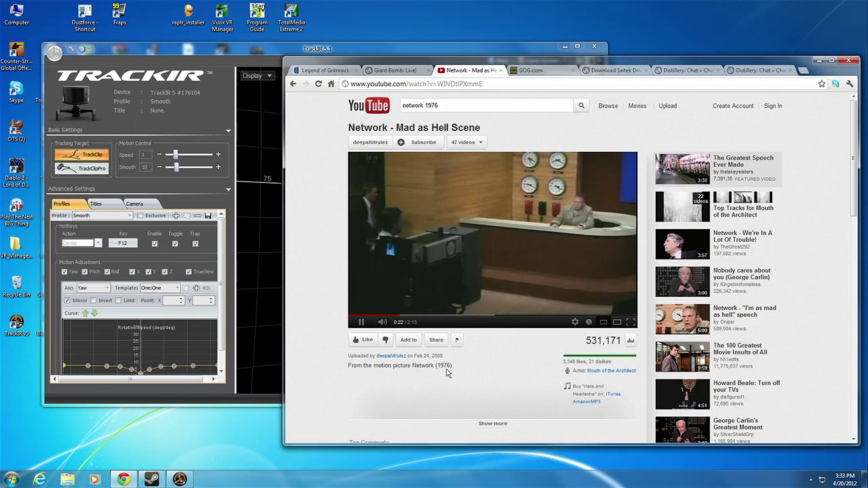The image size is (868, 488).
Task: Enter fullscreen video mode
Action: point(631,323)
